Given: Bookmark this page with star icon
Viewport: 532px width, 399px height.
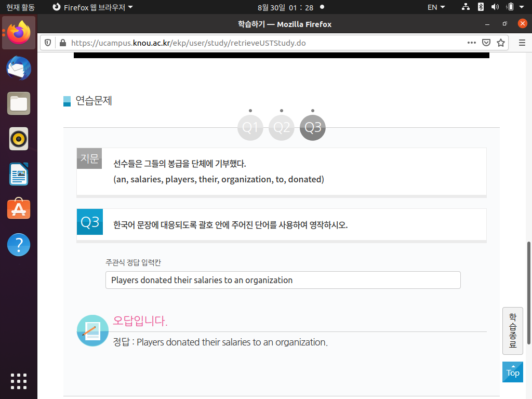Looking at the screenshot, I should click(501, 43).
